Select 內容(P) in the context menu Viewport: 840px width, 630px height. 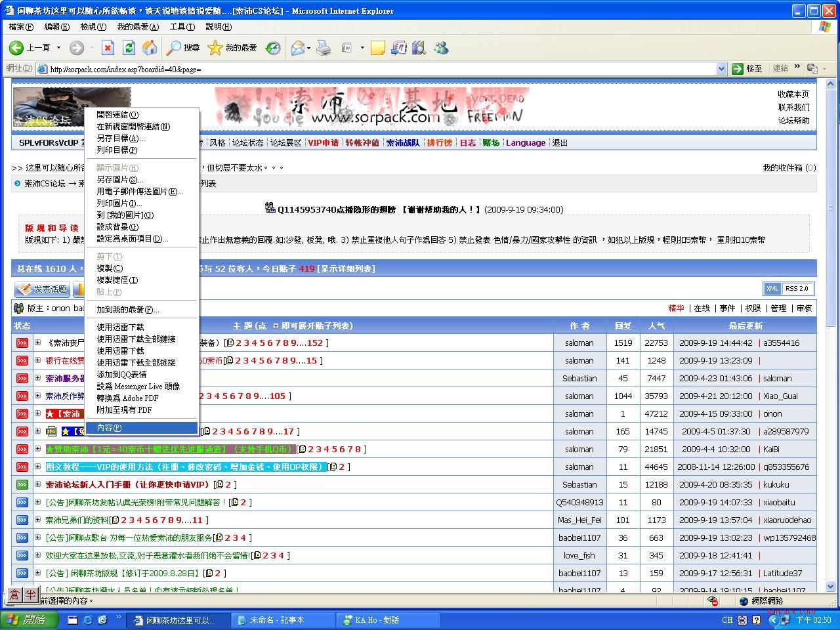[x=109, y=428]
